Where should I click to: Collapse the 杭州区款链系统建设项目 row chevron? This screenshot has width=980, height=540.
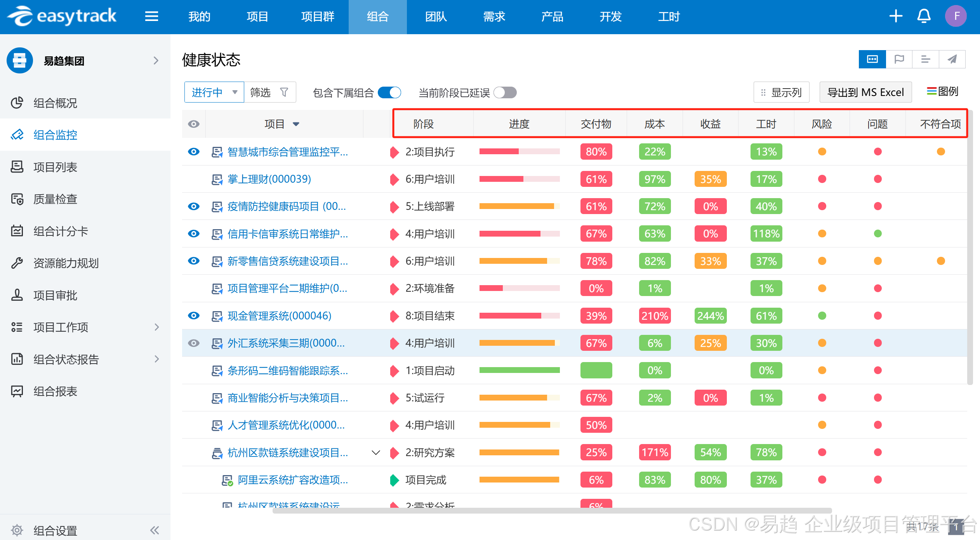(375, 453)
